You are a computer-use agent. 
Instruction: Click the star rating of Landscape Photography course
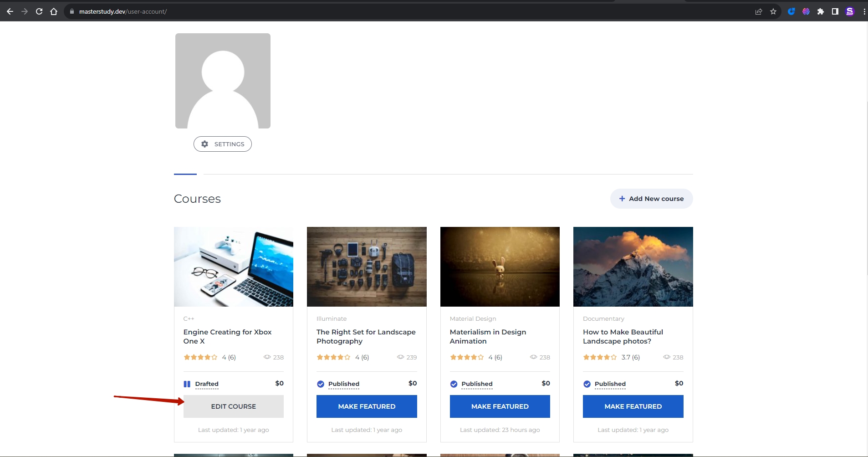333,357
